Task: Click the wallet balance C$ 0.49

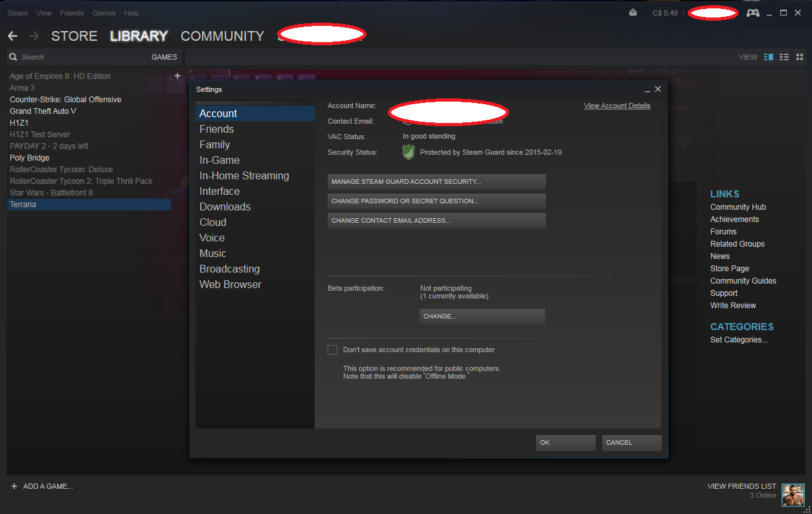Action: (x=665, y=13)
